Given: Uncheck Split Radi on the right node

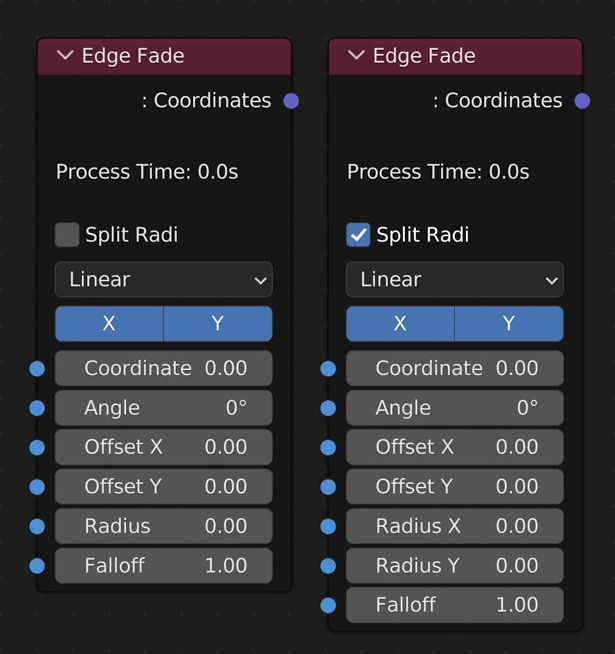Looking at the screenshot, I should pos(358,235).
